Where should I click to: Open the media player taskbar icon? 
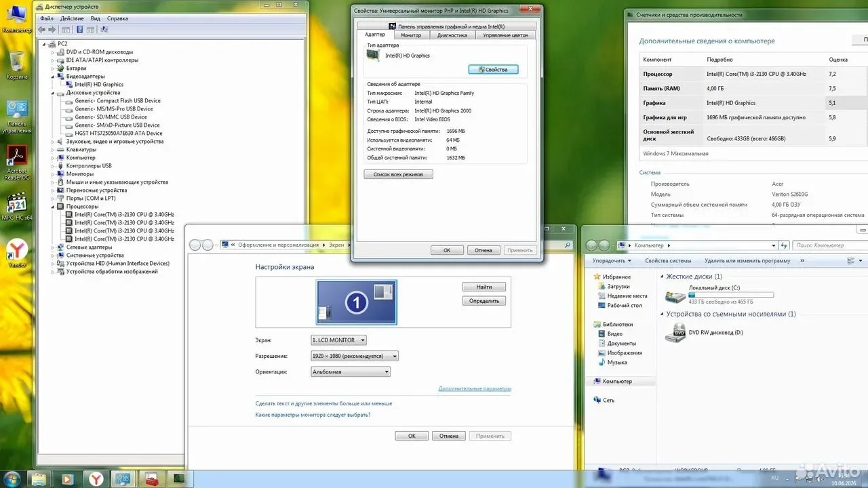[68, 479]
